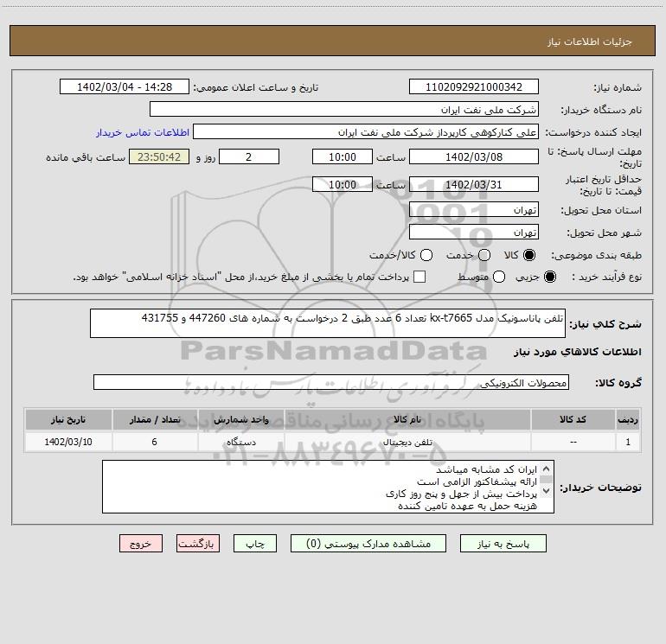
Task: Click the نام کالا column header
Action: (407, 419)
